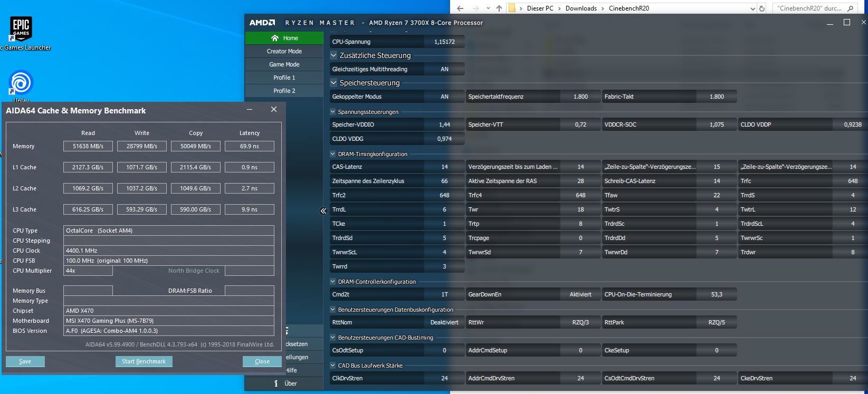Click Speichertaktfrequenz value 1.800
This screenshot has width=868, height=394.
pyautogui.click(x=580, y=97)
